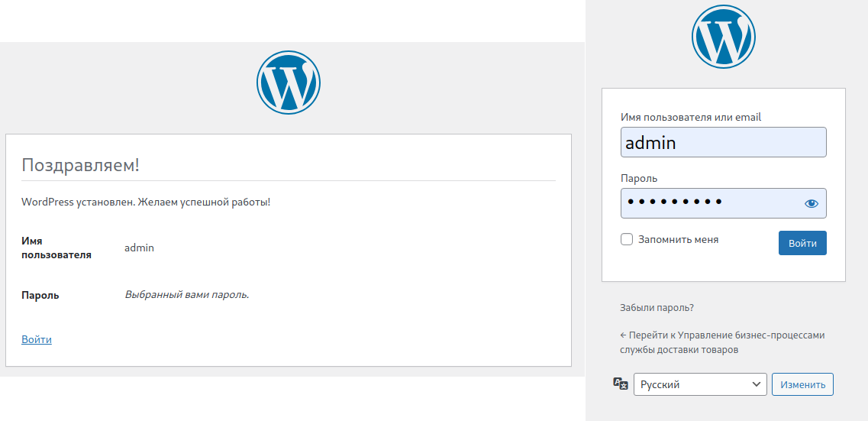The height and width of the screenshot is (421, 868).
Task: Click the language translation icon
Action: pos(621,384)
